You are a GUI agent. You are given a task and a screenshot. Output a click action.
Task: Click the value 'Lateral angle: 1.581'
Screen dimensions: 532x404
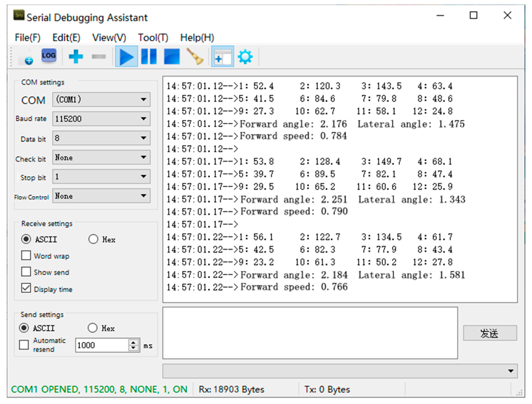click(x=411, y=275)
